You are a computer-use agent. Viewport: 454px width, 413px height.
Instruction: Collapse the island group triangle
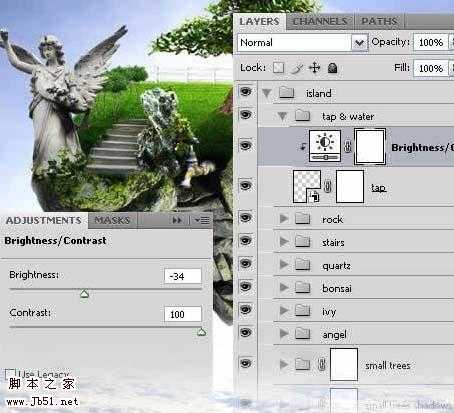pos(267,93)
